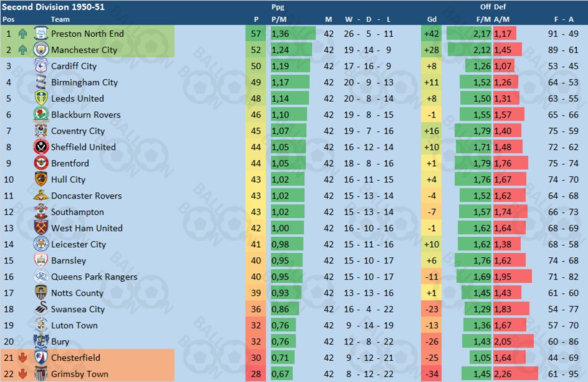Screen dimensions: 588x382
Task: Click Chesterfield's red relegation arrow
Action: [23, 358]
